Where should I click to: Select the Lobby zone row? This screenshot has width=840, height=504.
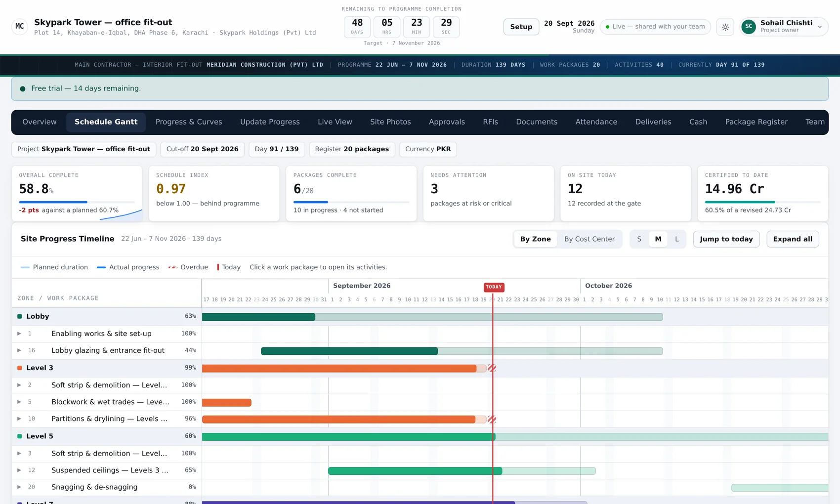[x=106, y=316]
